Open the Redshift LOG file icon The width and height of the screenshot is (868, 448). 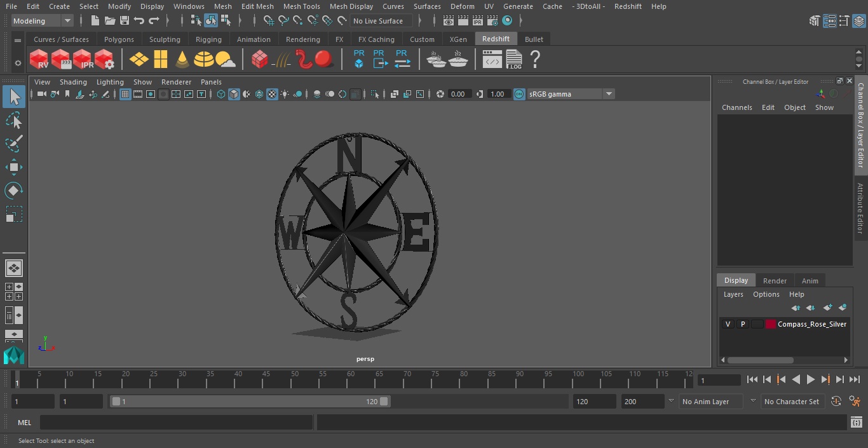pos(514,60)
